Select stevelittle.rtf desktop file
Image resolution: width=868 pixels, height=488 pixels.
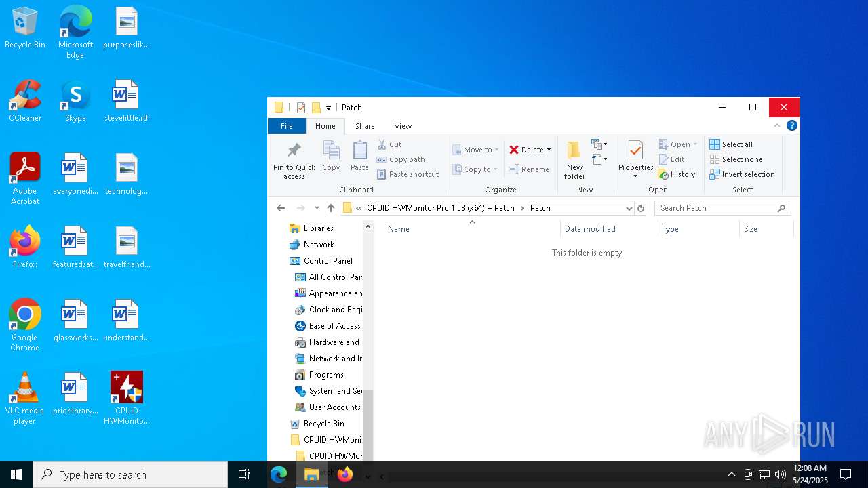tap(126, 100)
